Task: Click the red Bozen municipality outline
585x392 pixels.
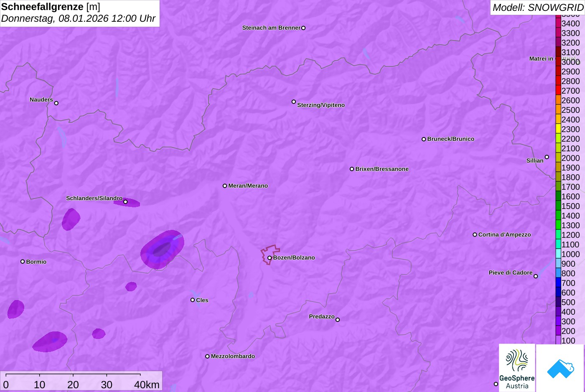Action: [x=270, y=254]
